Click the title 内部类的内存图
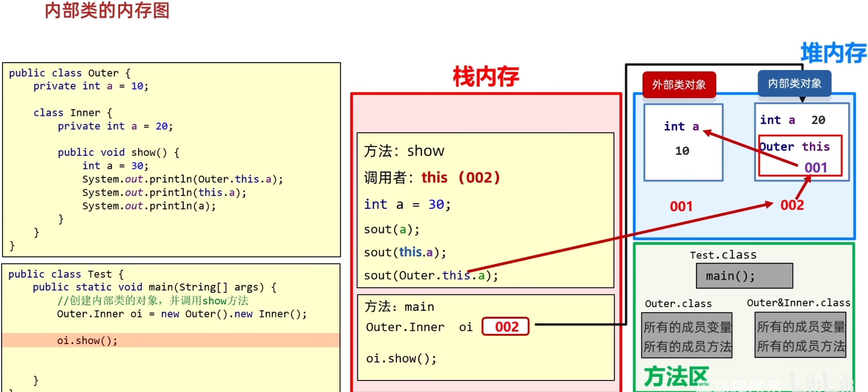This screenshot has height=392, width=868. point(107,10)
